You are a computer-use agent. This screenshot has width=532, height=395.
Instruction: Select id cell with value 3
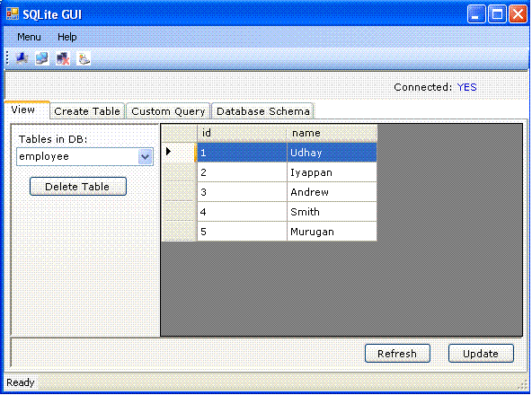point(242,192)
